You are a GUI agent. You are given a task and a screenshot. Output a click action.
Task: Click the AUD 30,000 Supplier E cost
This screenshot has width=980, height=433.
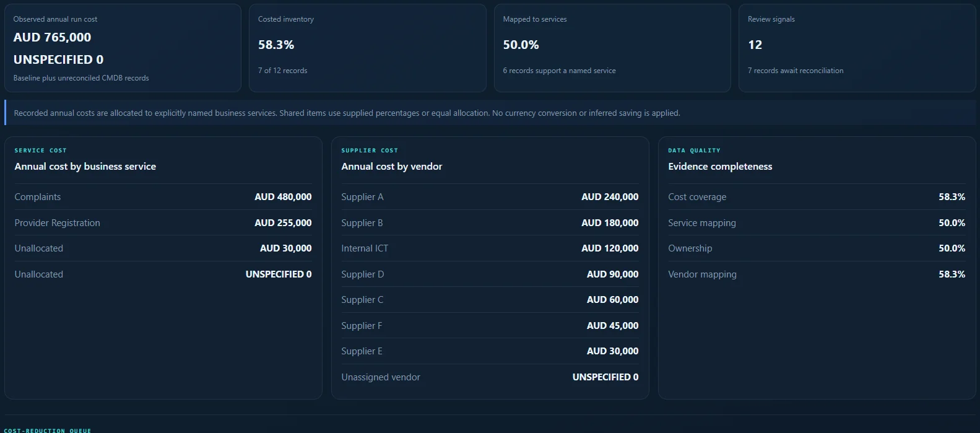(x=612, y=351)
